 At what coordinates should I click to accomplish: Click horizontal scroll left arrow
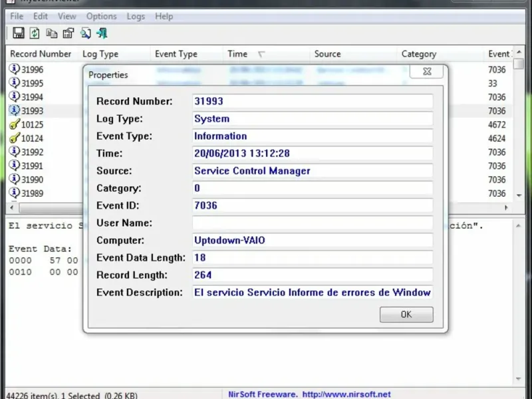12,207
